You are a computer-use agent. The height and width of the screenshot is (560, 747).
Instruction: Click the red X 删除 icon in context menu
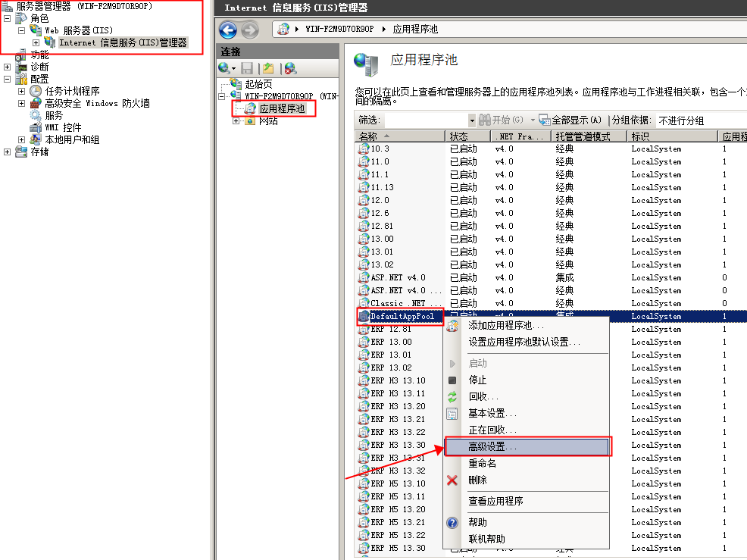452,480
